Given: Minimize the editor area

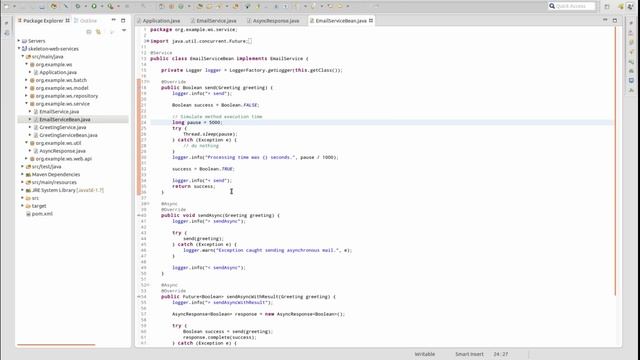Looking at the screenshot, I should (x=605, y=20).
